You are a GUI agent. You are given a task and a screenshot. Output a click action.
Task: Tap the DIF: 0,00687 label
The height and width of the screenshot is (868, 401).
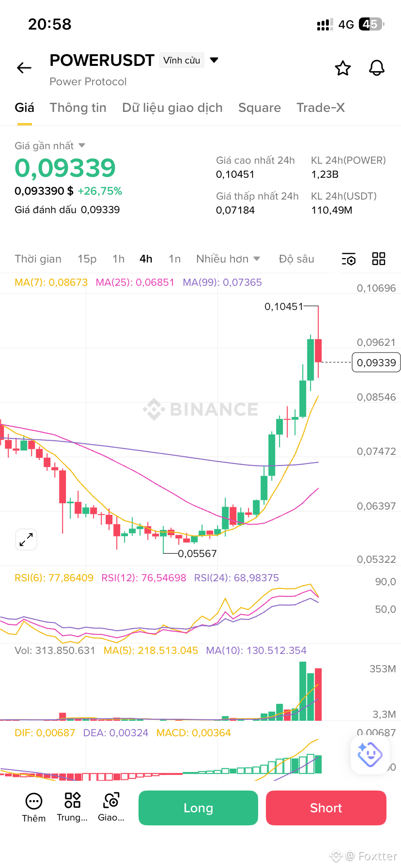click(x=45, y=733)
